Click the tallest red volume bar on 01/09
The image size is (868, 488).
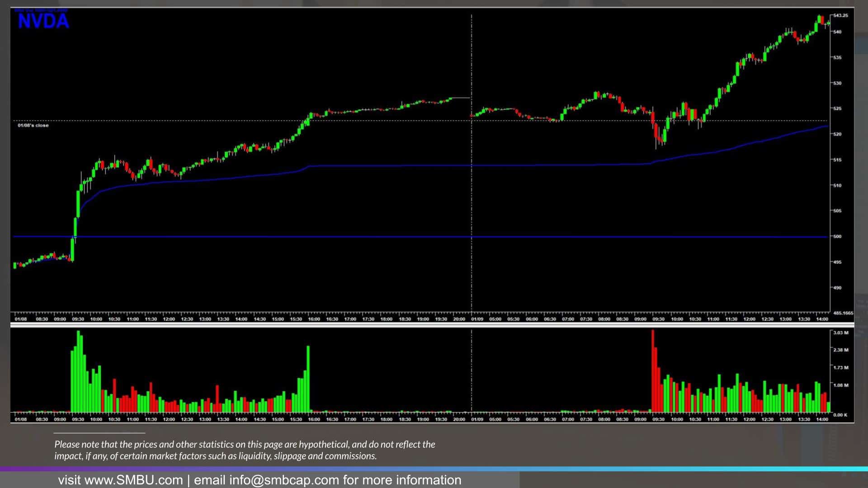tap(653, 371)
